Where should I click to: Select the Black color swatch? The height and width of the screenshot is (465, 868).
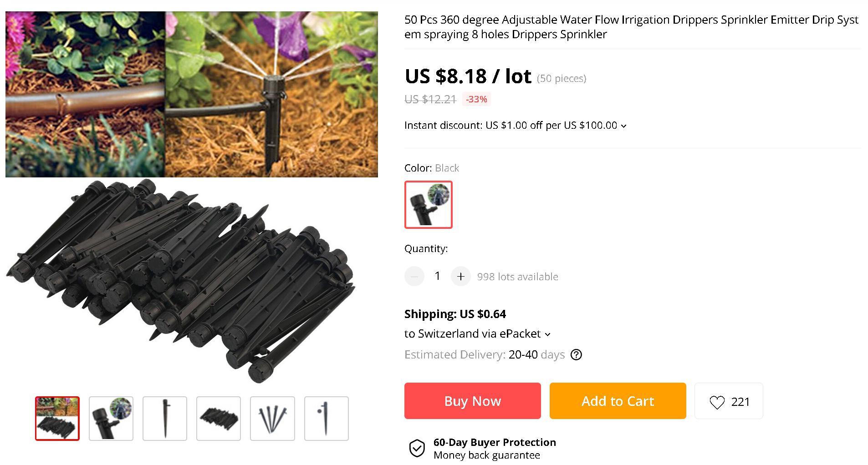tap(428, 204)
